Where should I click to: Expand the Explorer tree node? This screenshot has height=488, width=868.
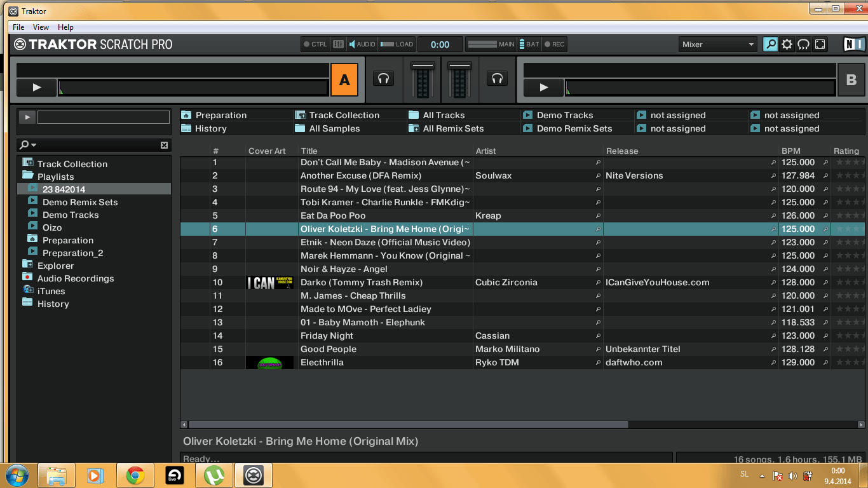27,264
